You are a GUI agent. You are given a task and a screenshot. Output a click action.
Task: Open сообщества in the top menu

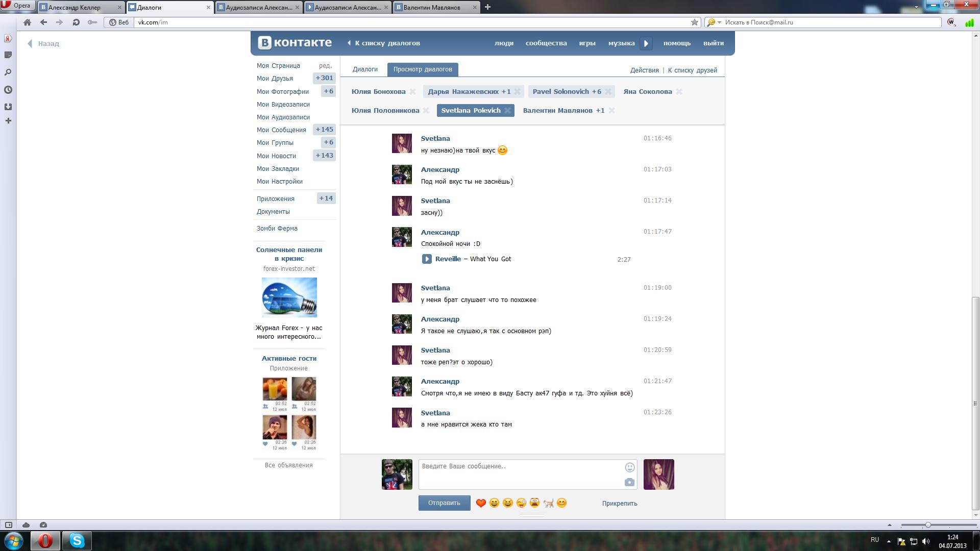click(546, 43)
